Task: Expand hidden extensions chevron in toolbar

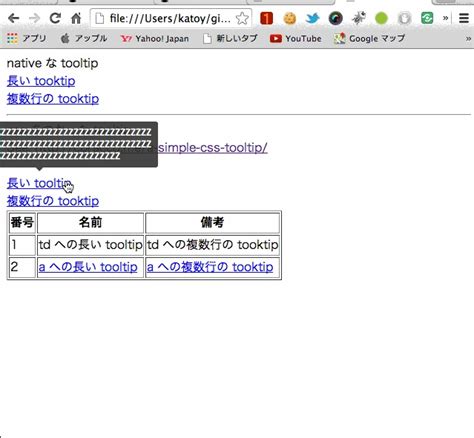Action: (x=445, y=18)
